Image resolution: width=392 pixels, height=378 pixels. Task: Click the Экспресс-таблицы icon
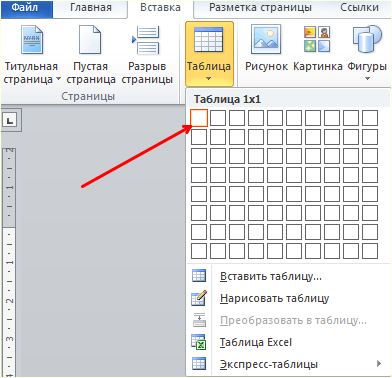click(199, 364)
